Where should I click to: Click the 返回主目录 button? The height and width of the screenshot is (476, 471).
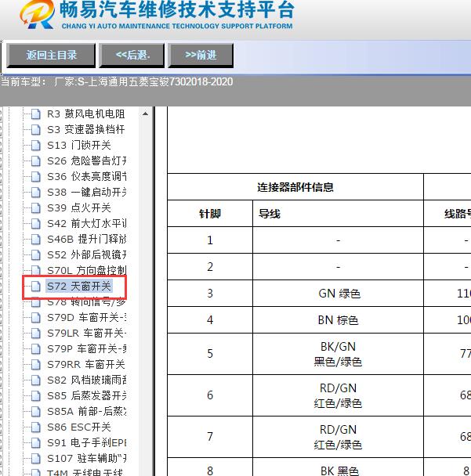(51, 56)
